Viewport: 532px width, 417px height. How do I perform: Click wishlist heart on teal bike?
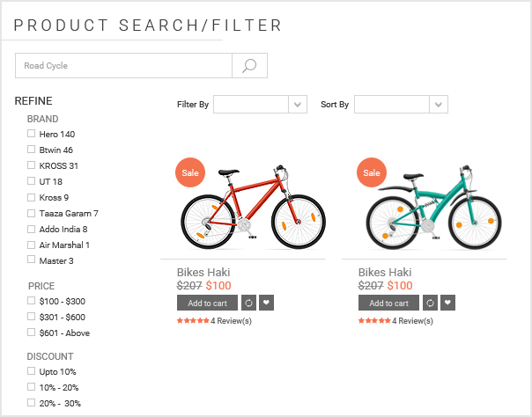[x=448, y=304]
